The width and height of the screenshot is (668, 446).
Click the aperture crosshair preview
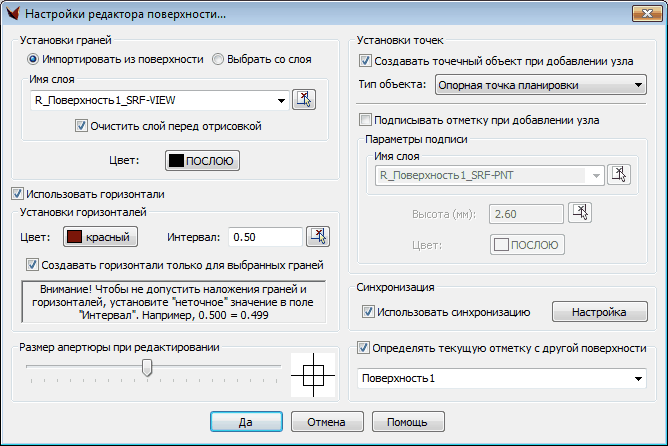pyautogui.click(x=310, y=376)
